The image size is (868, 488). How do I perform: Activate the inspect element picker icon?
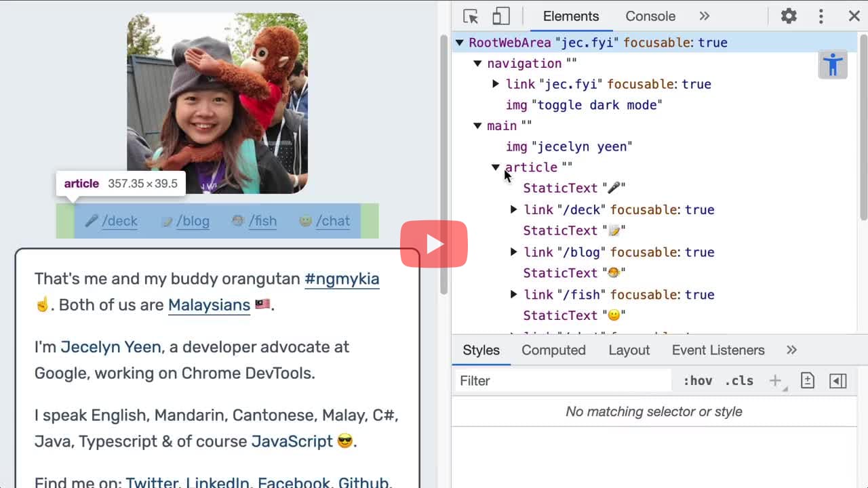point(471,16)
